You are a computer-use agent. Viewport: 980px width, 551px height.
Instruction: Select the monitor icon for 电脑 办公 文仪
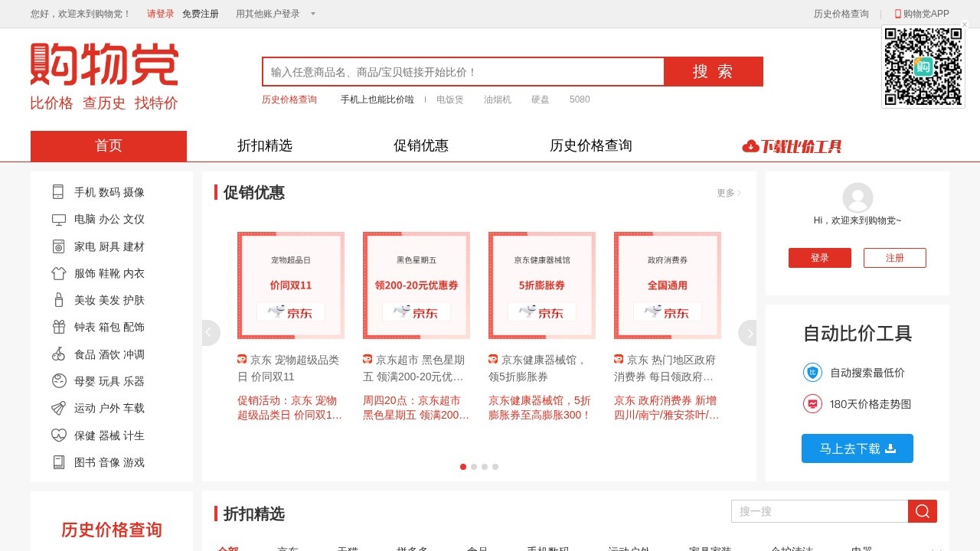tap(59, 220)
